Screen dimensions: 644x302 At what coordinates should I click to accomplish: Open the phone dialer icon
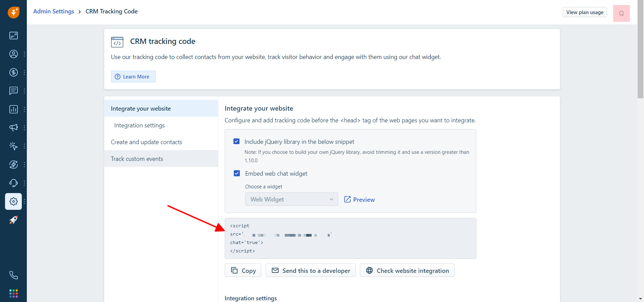pyautogui.click(x=13, y=275)
